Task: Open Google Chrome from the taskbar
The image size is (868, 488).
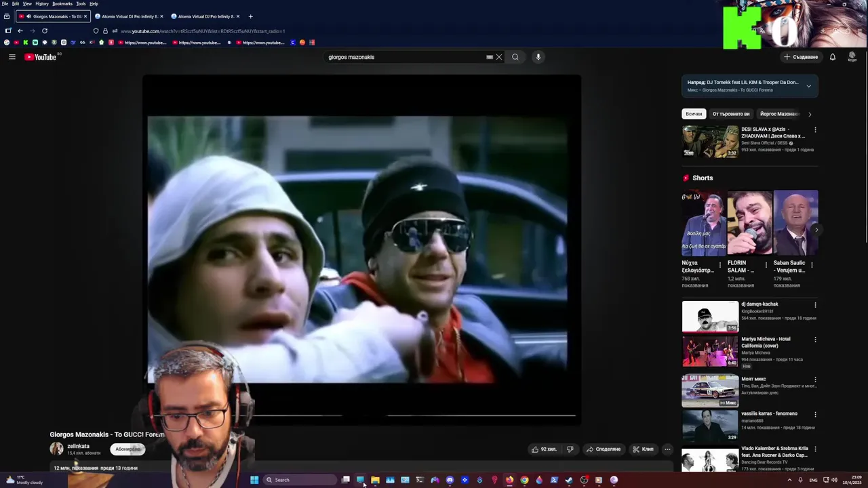Action: click(x=524, y=480)
